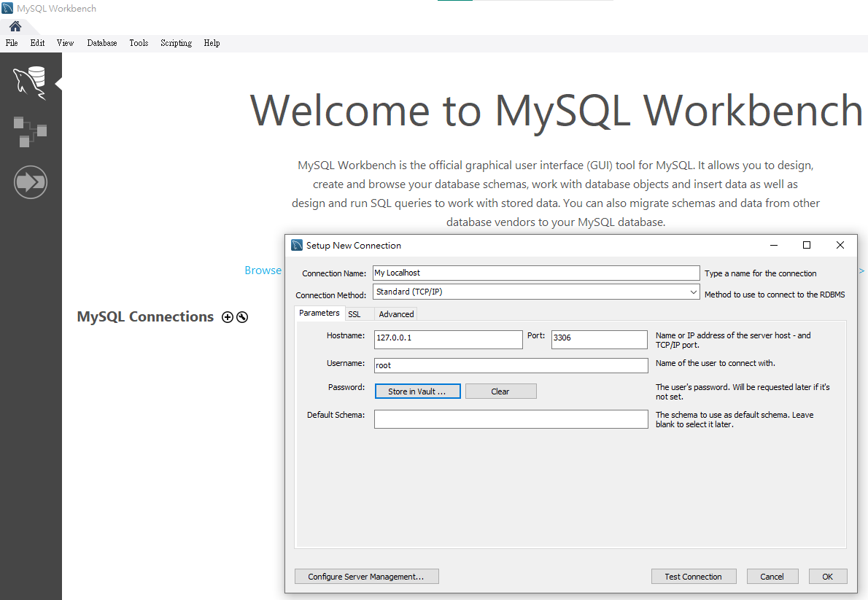Open the Home tab icon

click(15, 26)
